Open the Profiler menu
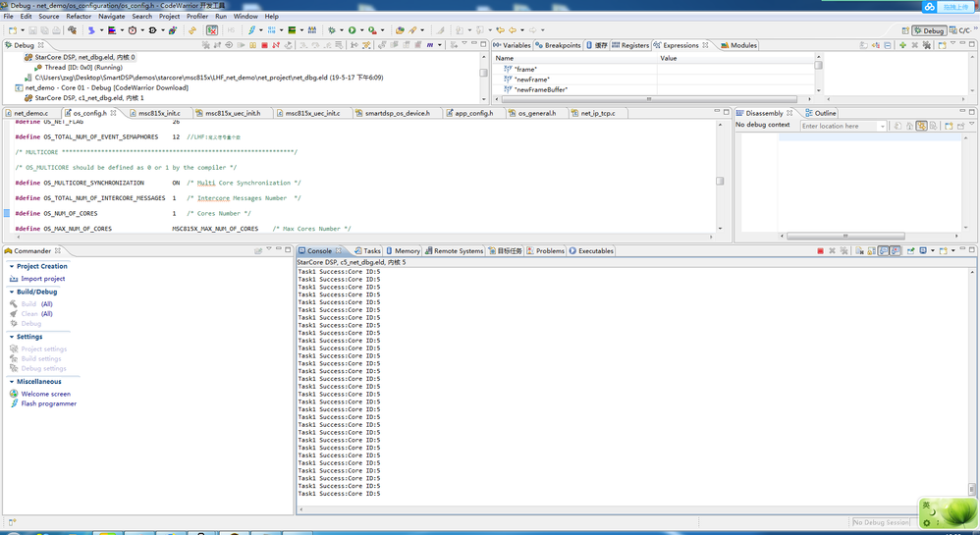The width and height of the screenshot is (980, 535). (196, 17)
